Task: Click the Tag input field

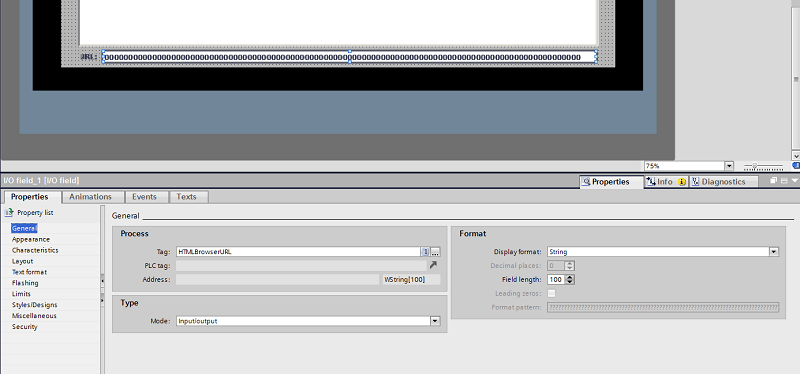Action: 298,252
